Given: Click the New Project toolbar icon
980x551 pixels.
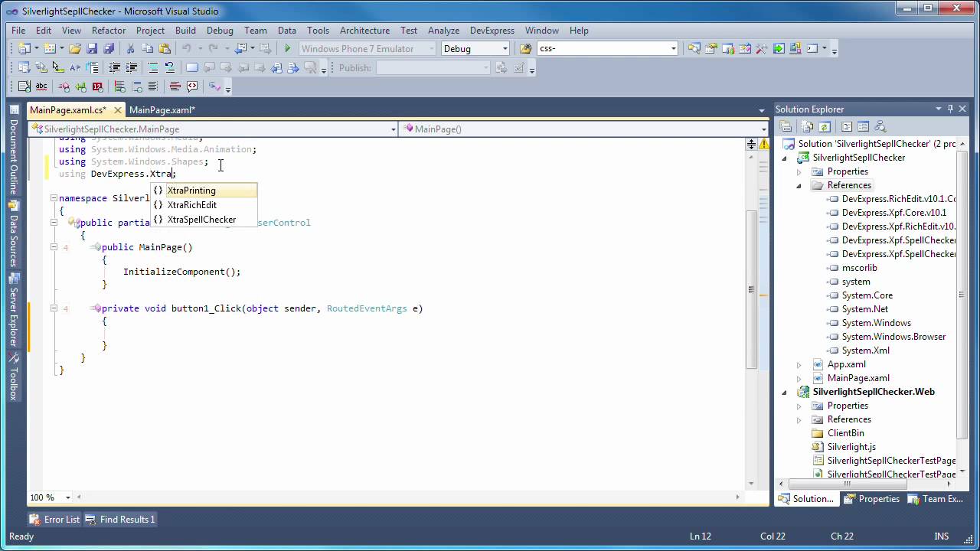Looking at the screenshot, I should coord(24,48).
